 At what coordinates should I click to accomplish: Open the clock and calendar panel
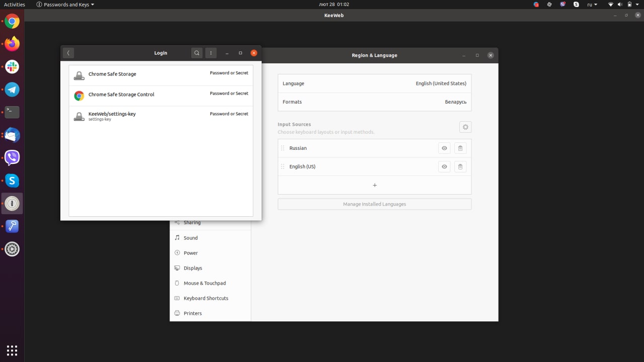[334, 5]
